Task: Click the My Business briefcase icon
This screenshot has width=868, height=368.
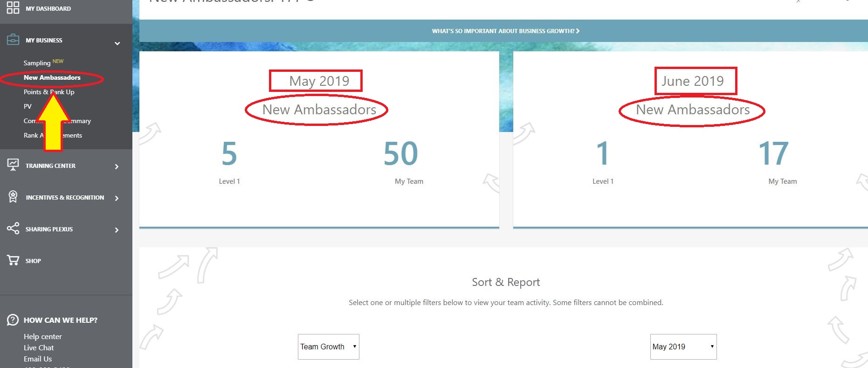Action: tap(13, 40)
